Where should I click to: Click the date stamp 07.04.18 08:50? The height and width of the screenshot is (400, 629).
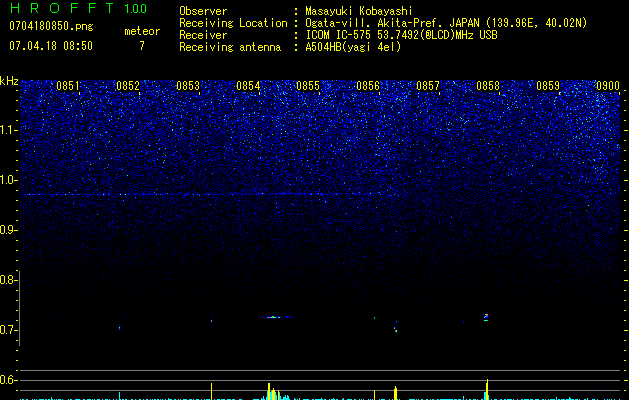(x=51, y=46)
